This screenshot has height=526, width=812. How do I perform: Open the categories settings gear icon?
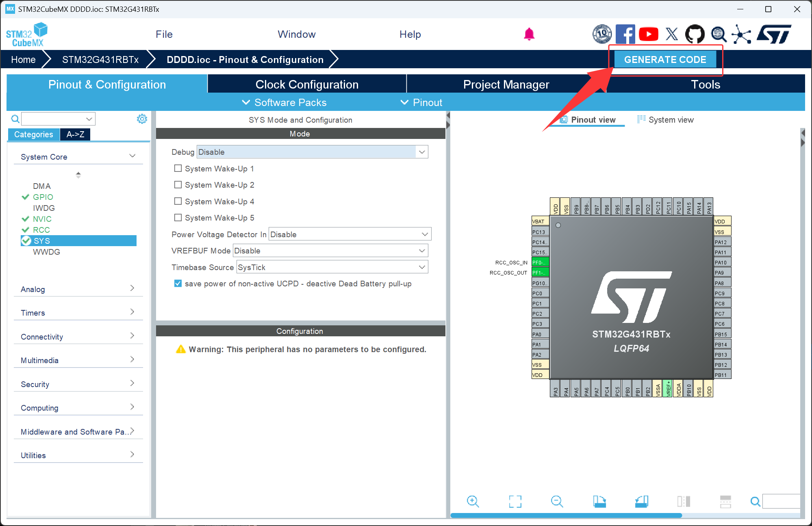tap(142, 119)
